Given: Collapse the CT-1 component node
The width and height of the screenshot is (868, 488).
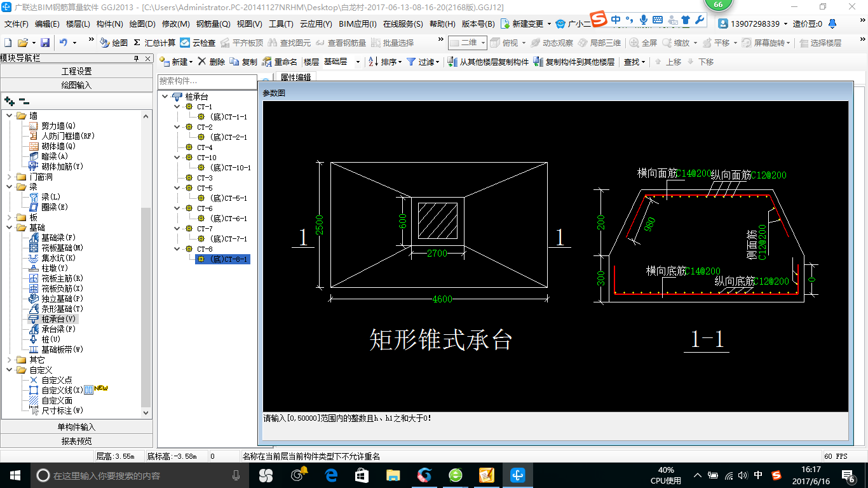Looking at the screenshot, I should 177,107.
